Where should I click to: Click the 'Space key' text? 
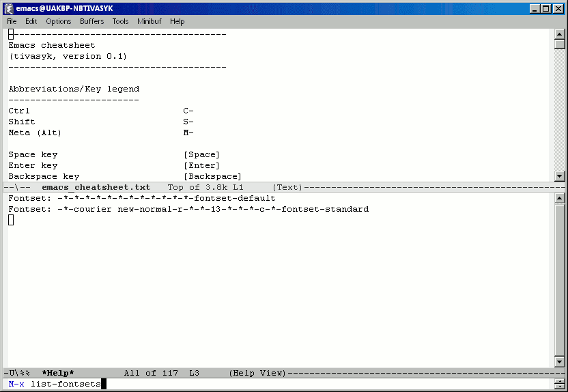click(33, 155)
